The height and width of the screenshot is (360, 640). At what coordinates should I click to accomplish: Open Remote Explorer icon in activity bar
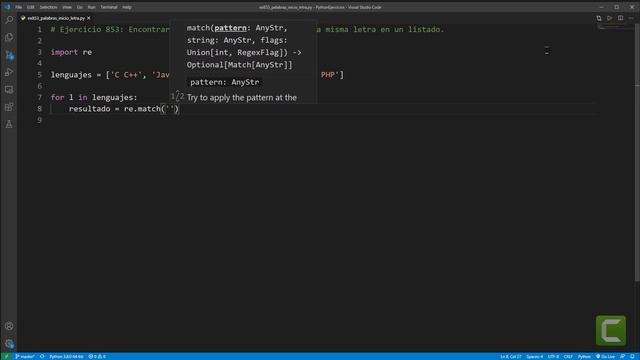tap(9, 89)
